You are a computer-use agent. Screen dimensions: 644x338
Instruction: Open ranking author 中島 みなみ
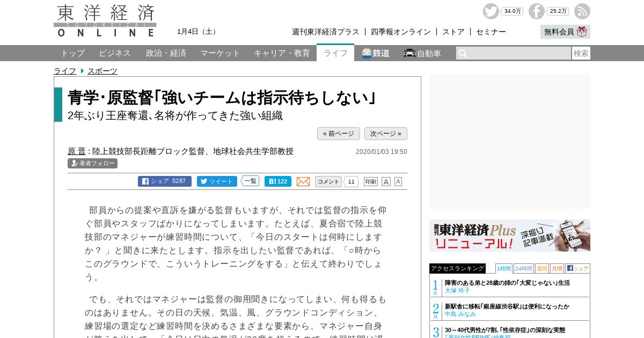tap(460, 314)
